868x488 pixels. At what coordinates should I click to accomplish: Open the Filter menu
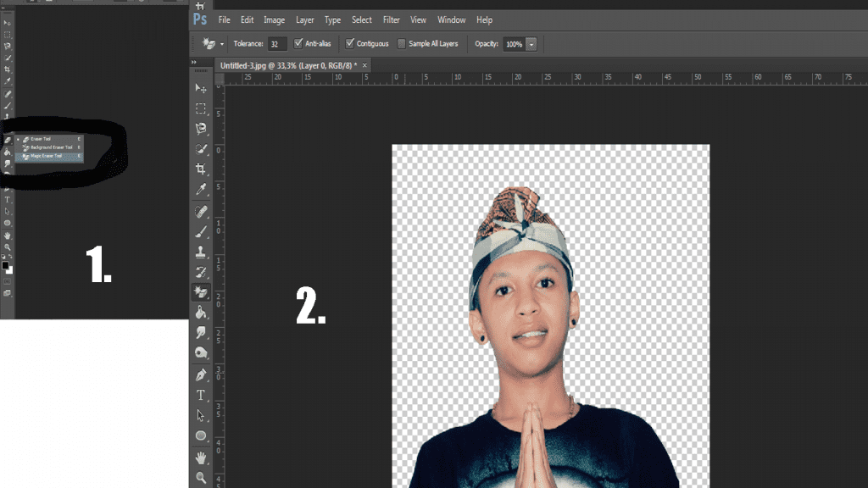(x=391, y=19)
